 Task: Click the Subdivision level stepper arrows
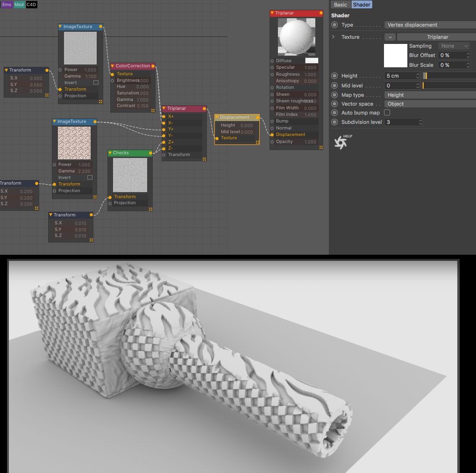420,122
